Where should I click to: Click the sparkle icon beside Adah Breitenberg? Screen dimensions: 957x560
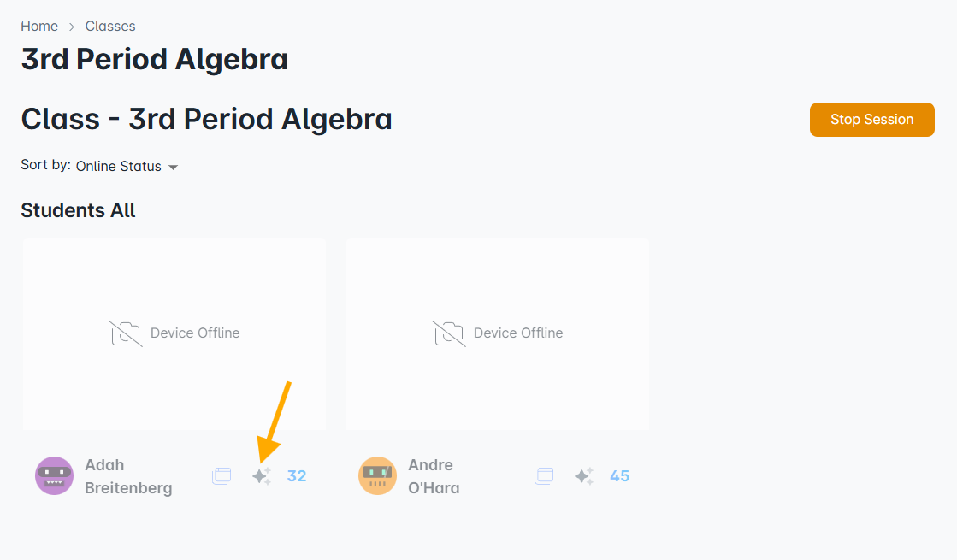click(x=262, y=476)
